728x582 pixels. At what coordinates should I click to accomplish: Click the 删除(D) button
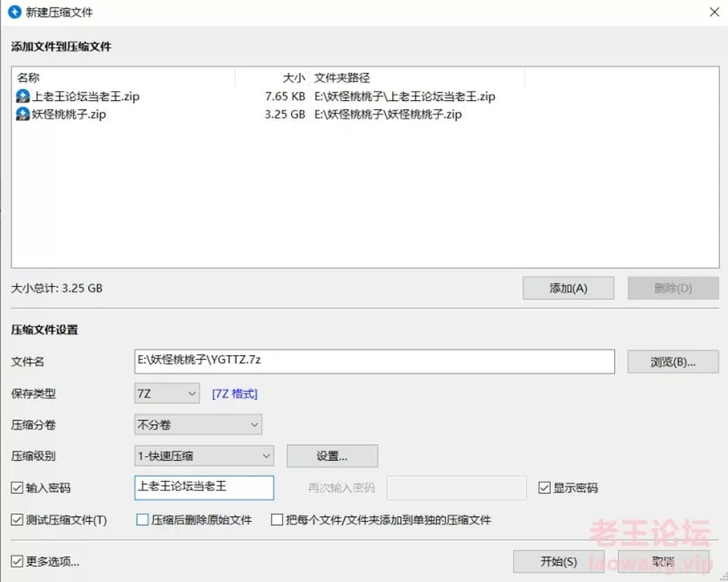coord(673,288)
